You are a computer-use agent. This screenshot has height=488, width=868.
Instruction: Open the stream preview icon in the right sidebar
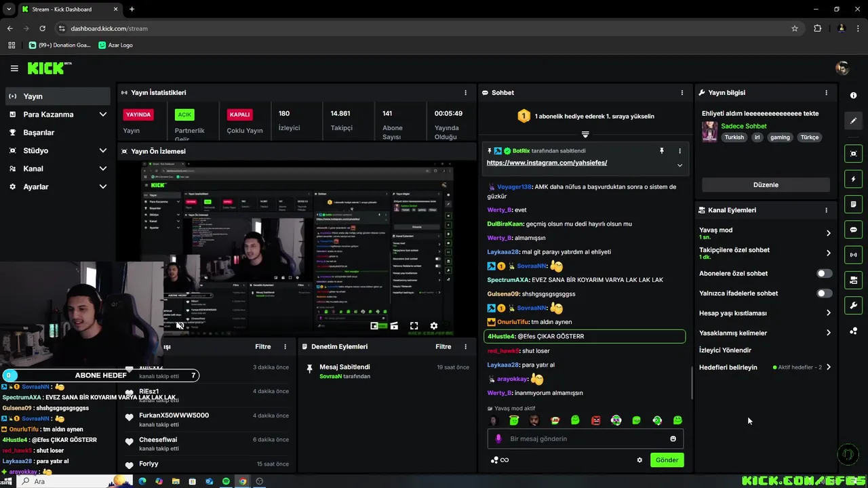click(853, 154)
